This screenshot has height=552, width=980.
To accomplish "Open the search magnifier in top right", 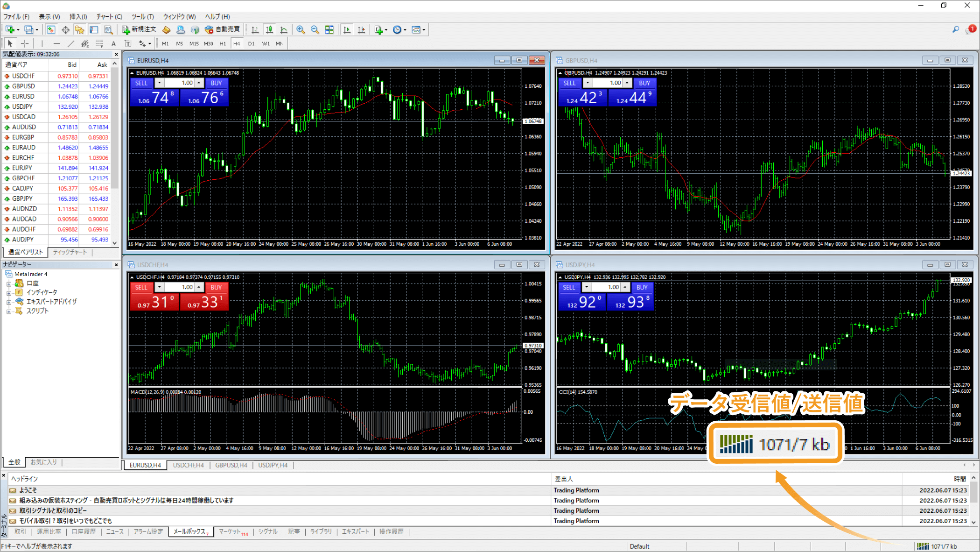I will 955,29.
